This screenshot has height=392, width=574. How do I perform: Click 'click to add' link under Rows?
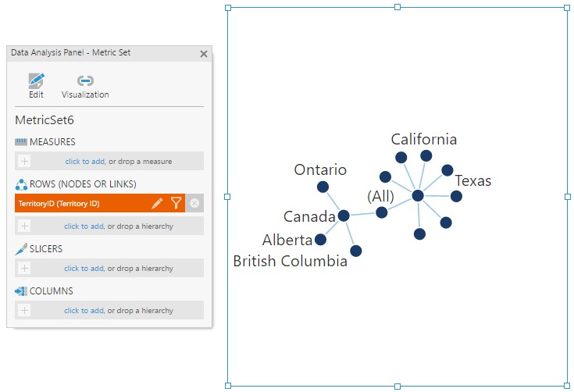pos(84,226)
